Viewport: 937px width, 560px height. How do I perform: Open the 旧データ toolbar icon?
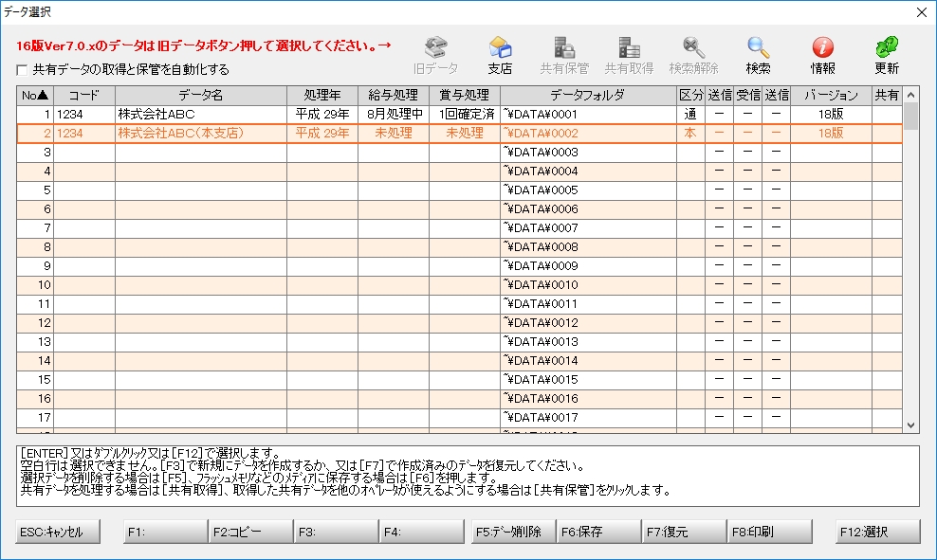pos(435,56)
